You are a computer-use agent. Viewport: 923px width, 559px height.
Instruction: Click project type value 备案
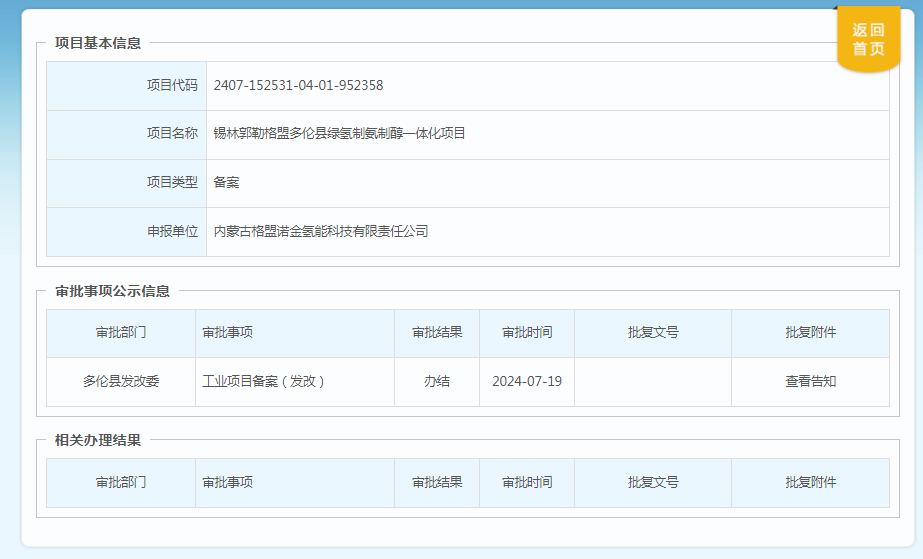point(226,182)
